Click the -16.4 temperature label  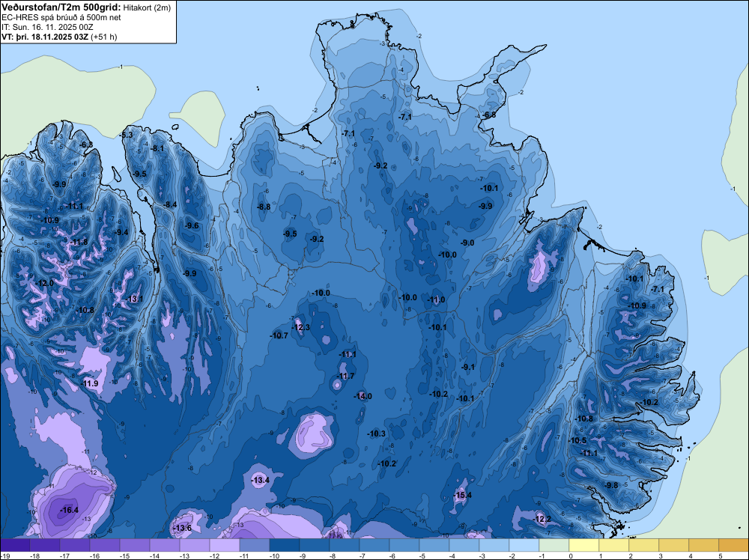[x=69, y=511]
